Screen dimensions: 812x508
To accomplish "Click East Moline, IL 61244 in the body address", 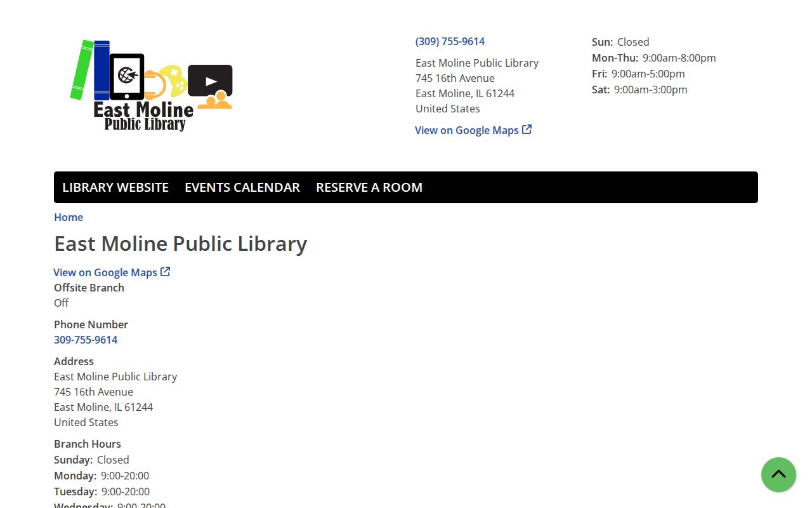I will pyautogui.click(x=103, y=407).
